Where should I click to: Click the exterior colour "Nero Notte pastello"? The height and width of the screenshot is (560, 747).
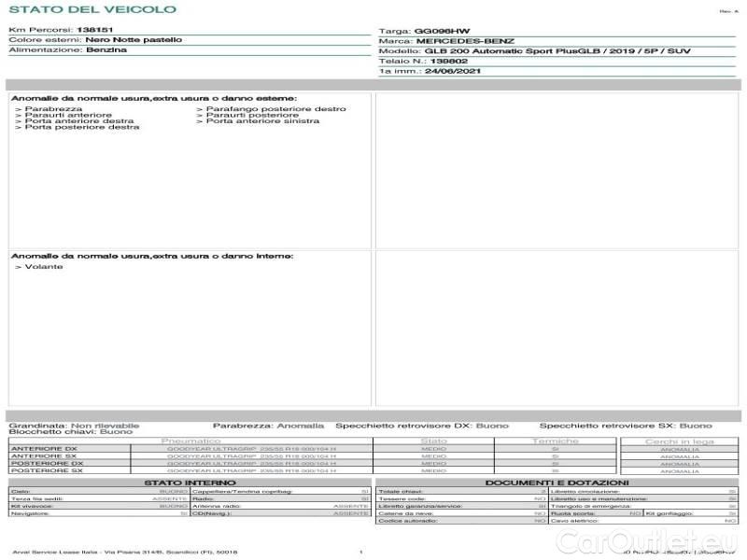pyautogui.click(x=134, y=40)
